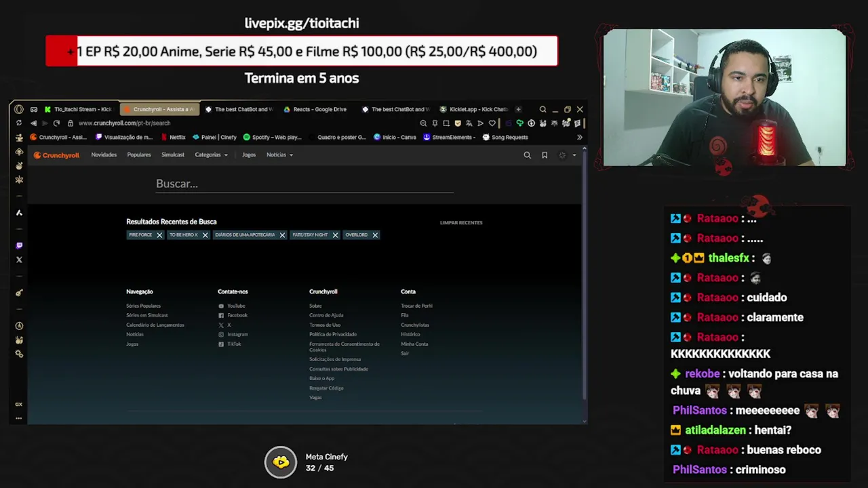Expand the hidden bookmarks chevron
868x488 pixels.
tap(579, 137)
